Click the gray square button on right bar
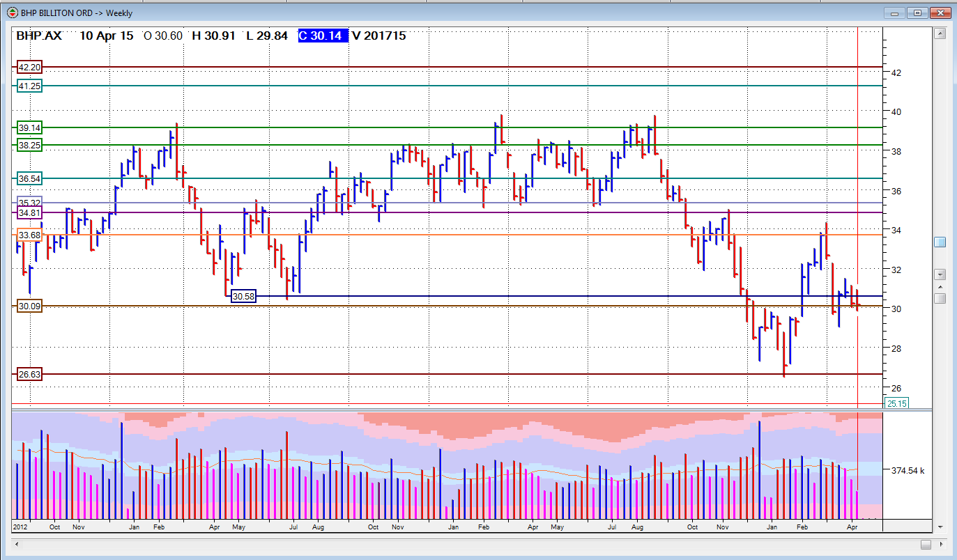 click(x=940, y=298)
